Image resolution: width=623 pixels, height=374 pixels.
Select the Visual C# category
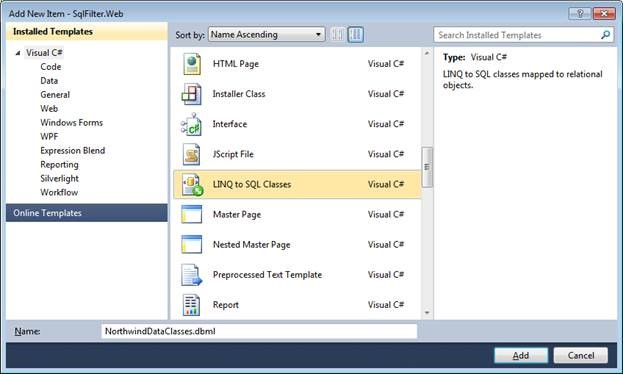(x=44, y=53)
